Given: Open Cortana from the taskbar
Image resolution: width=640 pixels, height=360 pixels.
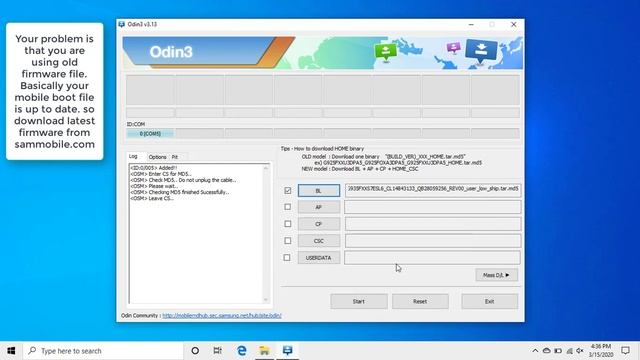Looking at the screenshot, I should 195,351.
